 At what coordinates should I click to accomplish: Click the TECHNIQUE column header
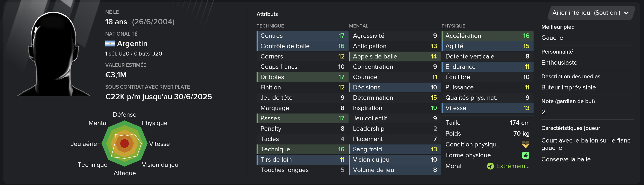pos(270,26)
